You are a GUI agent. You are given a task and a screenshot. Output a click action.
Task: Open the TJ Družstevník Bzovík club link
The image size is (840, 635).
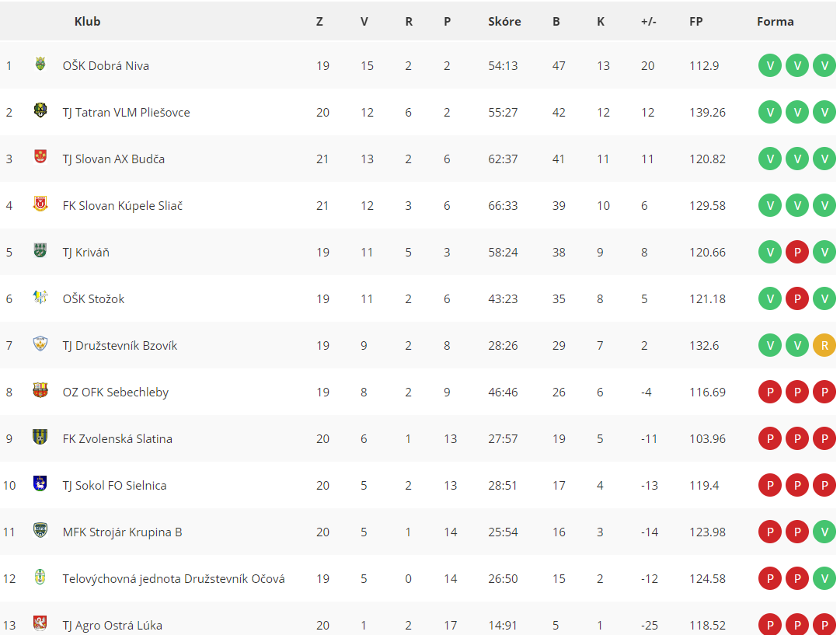coord(120,346)
